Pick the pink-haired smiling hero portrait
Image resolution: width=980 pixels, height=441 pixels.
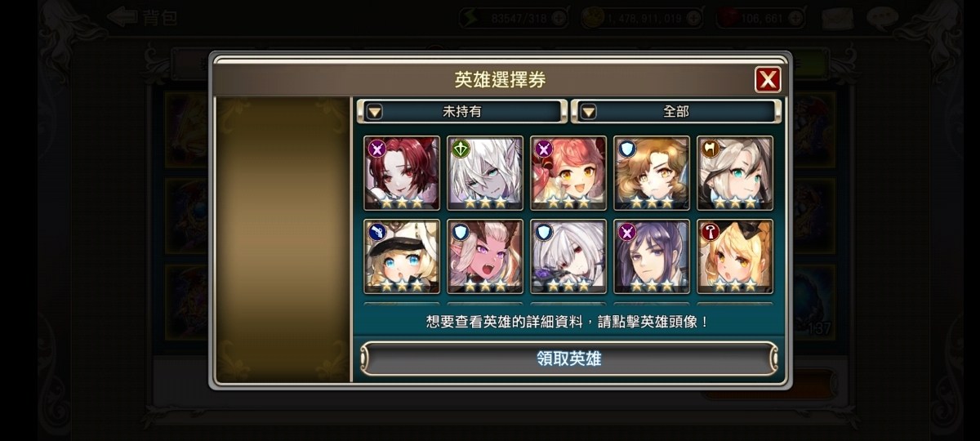coord(568,173)
